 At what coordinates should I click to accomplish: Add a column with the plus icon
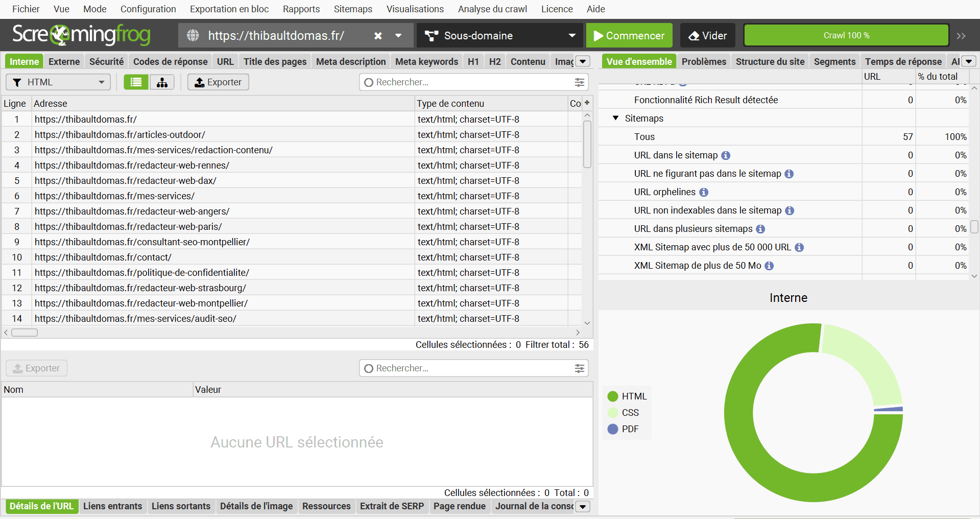tap(587, 103)
